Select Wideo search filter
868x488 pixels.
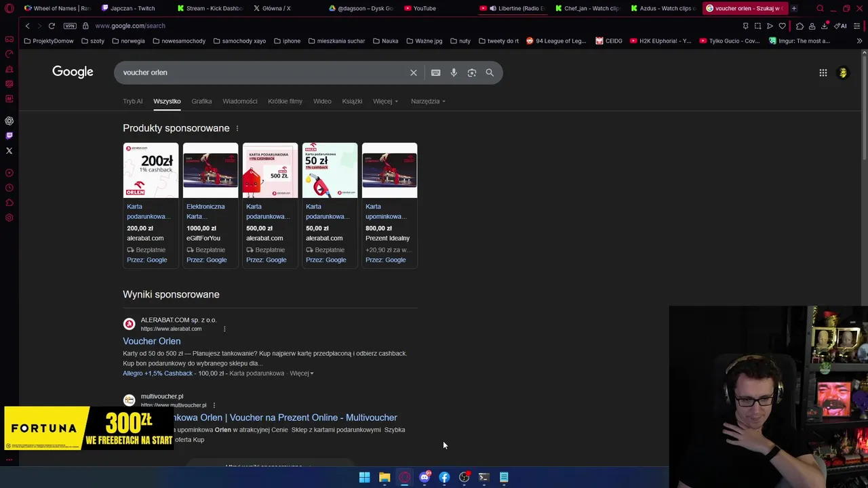pos(322,101)
